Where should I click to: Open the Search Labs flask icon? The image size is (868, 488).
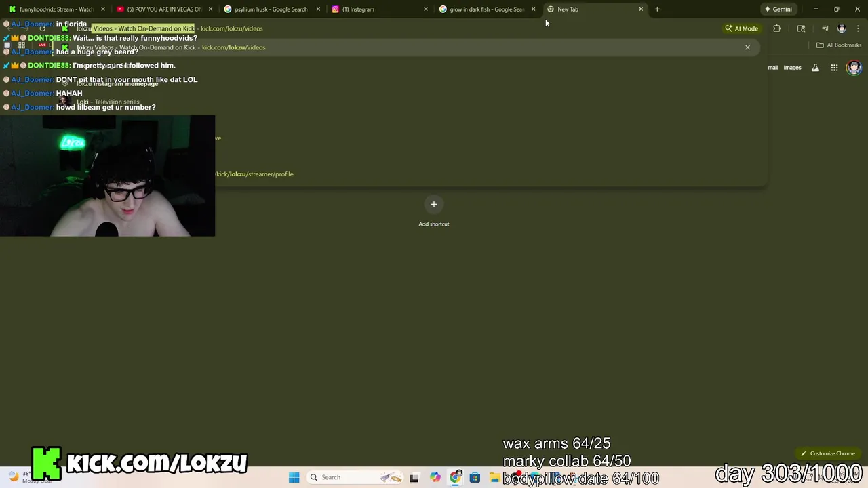(815, 68)
